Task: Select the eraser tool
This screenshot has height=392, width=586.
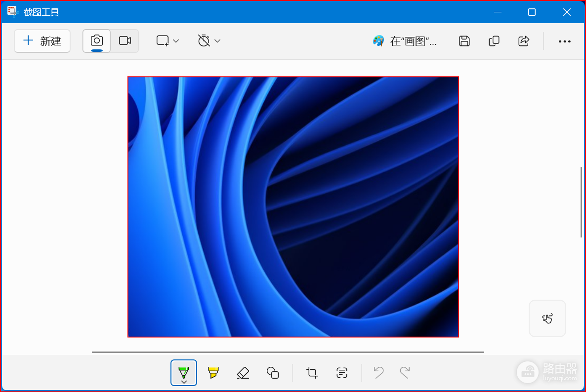Action: click(x=243, y=373)
